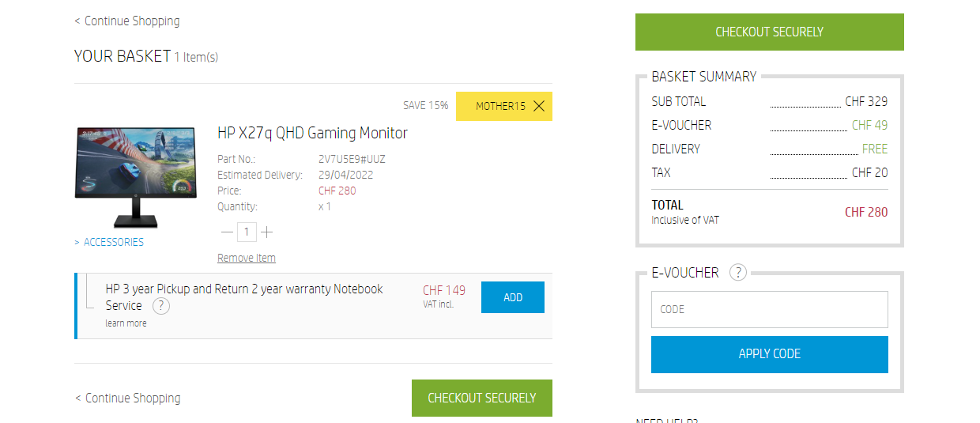Decrease quantity with the minus button
The height and width of the screenshot is (423, 980).
[x=227, y=232]
